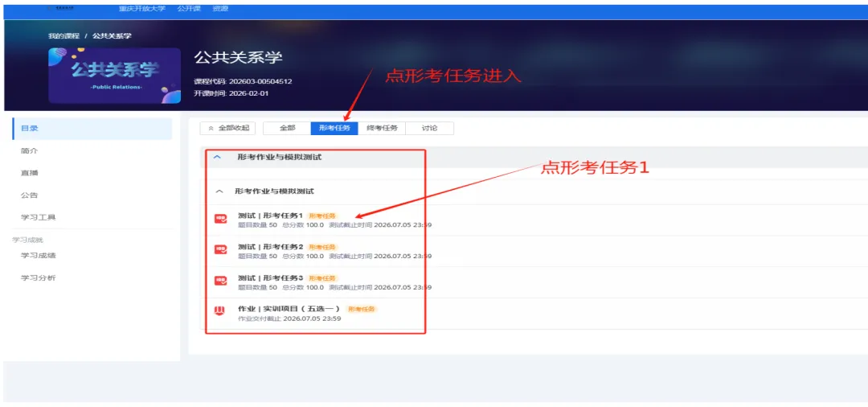The height and width of the screenshot is (407, 868).
Task: Select the 形考任务 tab
Action: click(334, 128)
